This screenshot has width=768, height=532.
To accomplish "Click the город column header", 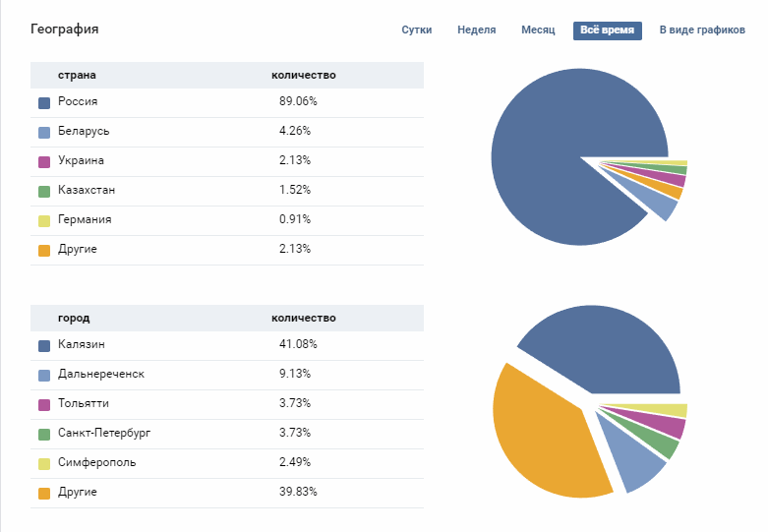I will coord(74,319).
